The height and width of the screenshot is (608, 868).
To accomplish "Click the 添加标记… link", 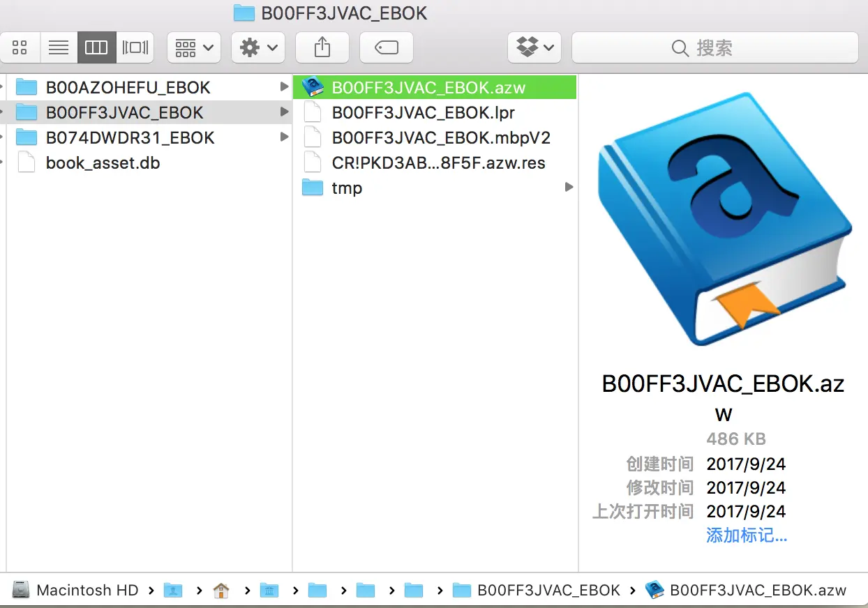I will point(747,535).
